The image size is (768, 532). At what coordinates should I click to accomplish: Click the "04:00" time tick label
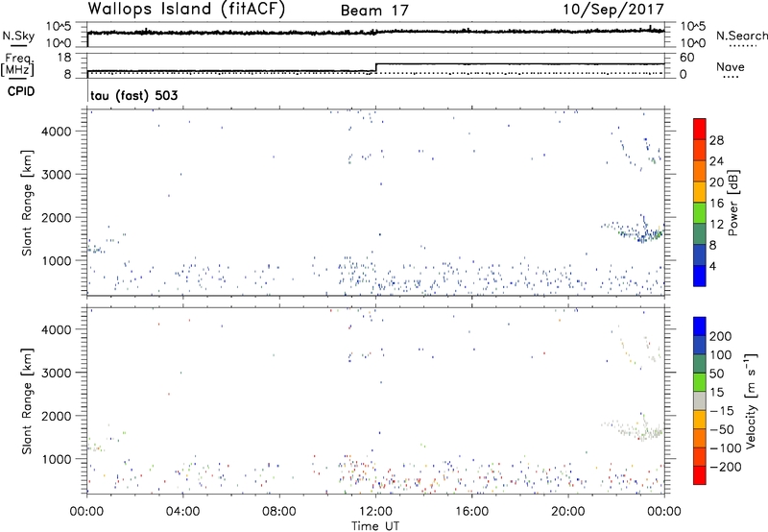pyautogui.click(x=182, y=512)
